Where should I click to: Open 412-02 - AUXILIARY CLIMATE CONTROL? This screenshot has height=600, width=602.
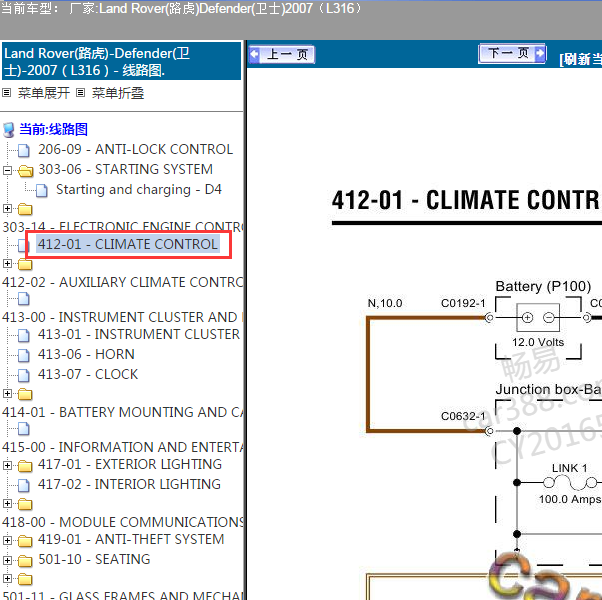pos(122,282)
